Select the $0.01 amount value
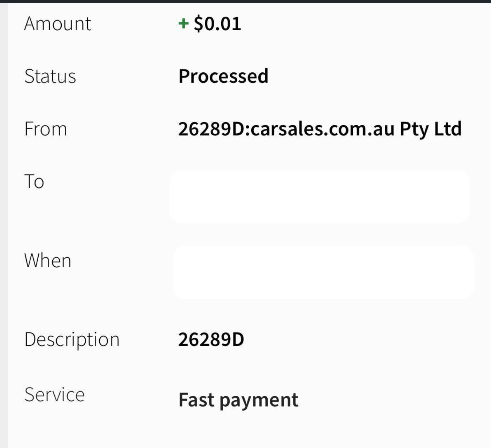Viewport: 491px width, 448px height. [217, 24]
